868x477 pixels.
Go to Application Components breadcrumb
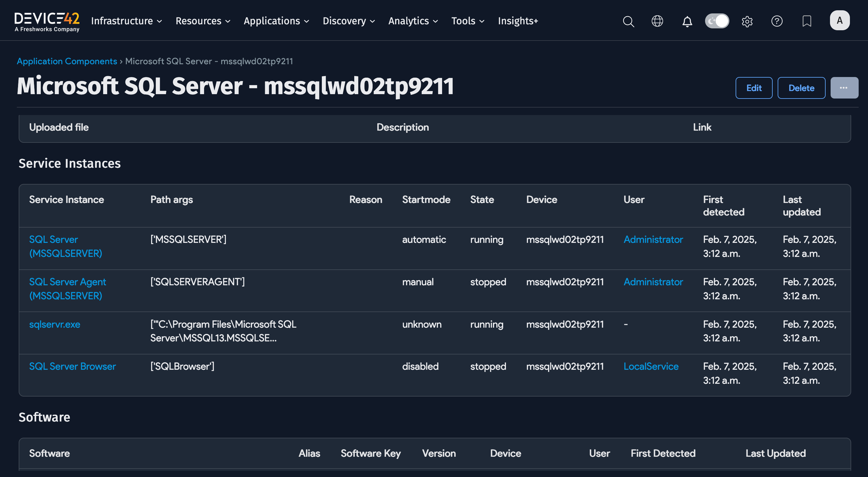(x=67, y=61)
